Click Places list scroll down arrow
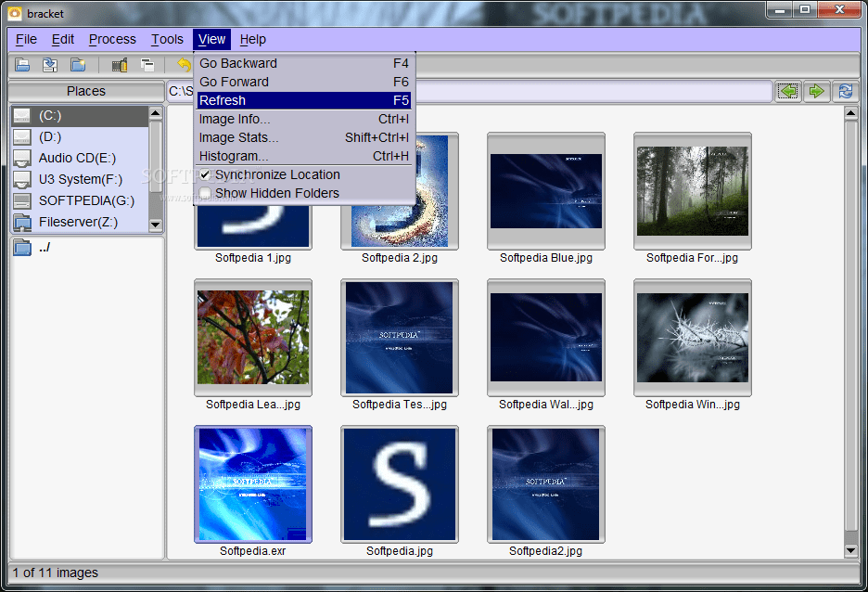 tap(156, 225)
